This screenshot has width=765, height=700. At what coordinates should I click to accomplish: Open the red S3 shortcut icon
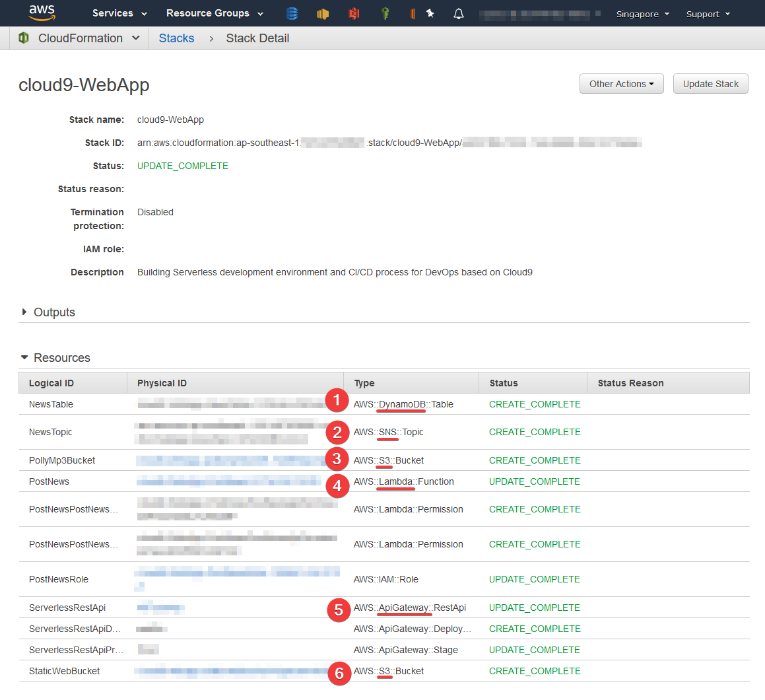tap(354, 14)
